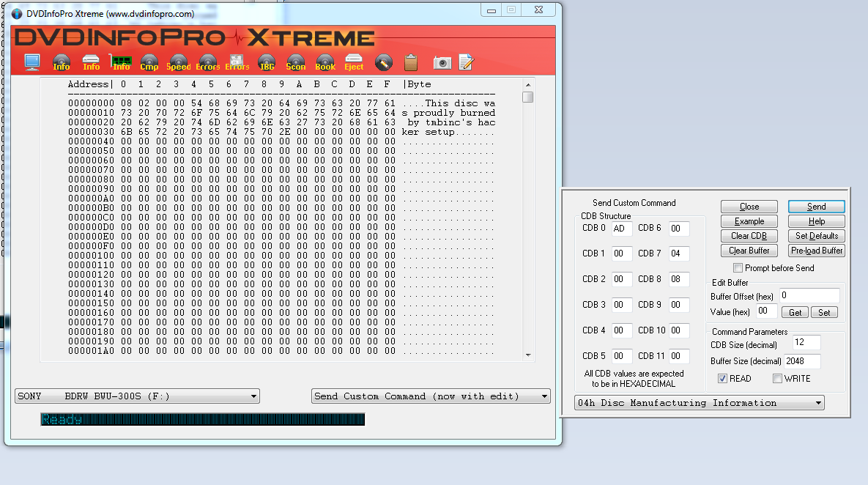
Task: Open the 04h Disc Manufacturing Information dropdown
Action: pyautogui.click(x=700, y=403)
